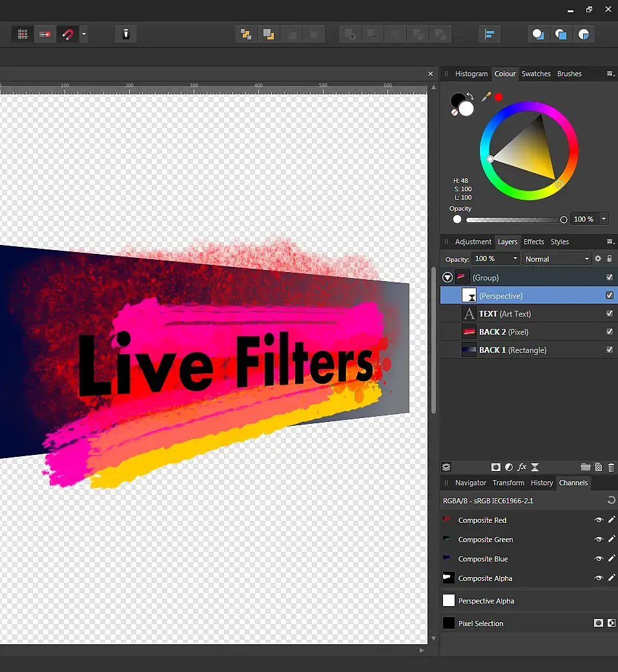Open the Normal blend mode dropdown
This screenshot has height=672, width=618.
click(x=557, y=259)
